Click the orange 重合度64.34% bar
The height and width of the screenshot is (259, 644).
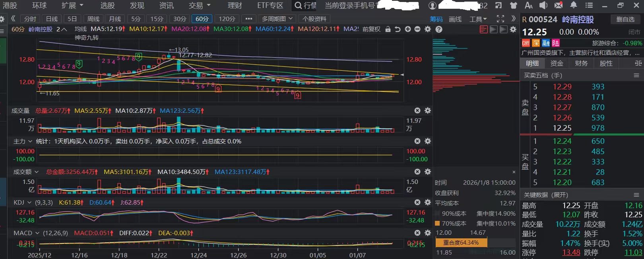click(x=461, y=242)
